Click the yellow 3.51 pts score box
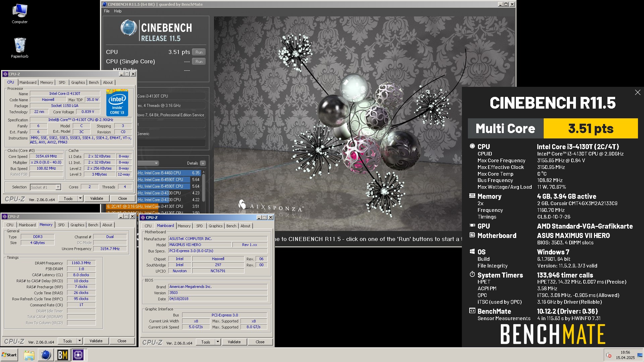The width and height of the screenshot is (644, 362). tap(591, 128)
